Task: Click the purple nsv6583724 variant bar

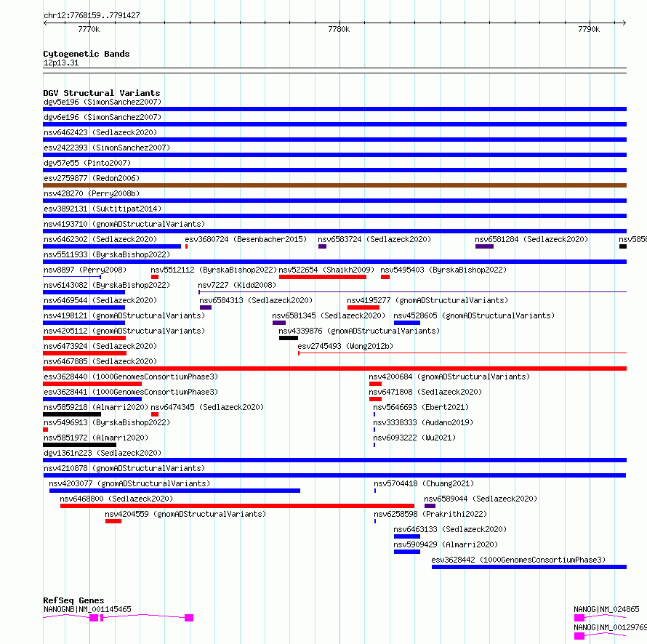Action: pyautogui.click(x=322, y=246)
